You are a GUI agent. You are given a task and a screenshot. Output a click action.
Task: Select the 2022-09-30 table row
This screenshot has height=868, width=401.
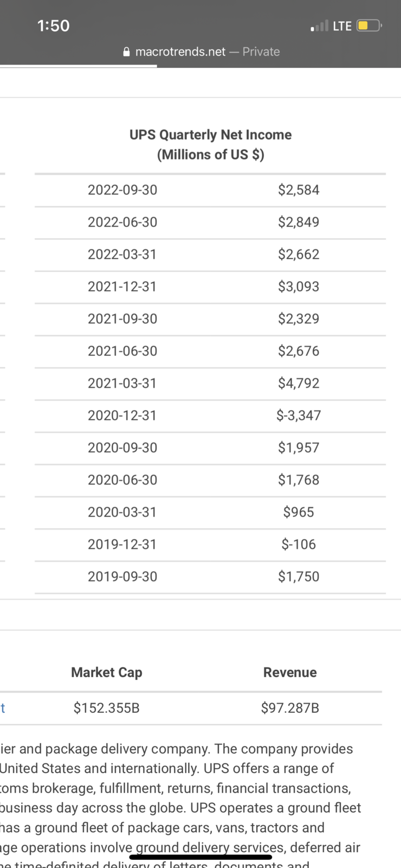210,190
